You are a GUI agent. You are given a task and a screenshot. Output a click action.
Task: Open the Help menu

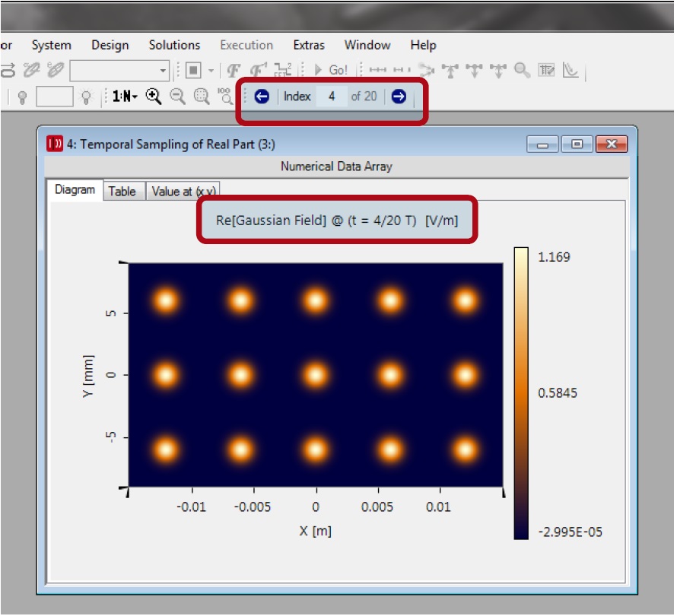click(x=423, y=45)
